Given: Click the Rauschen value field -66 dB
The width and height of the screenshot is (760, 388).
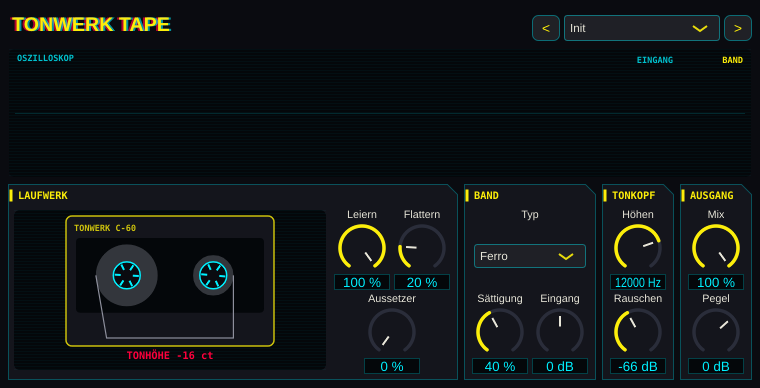Looking at the screenshot, I should coord(638,366).
